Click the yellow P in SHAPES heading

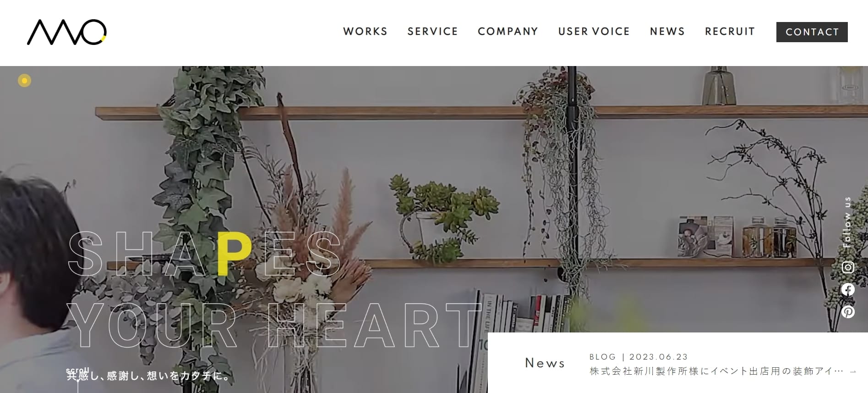click(x=234, y=253)
